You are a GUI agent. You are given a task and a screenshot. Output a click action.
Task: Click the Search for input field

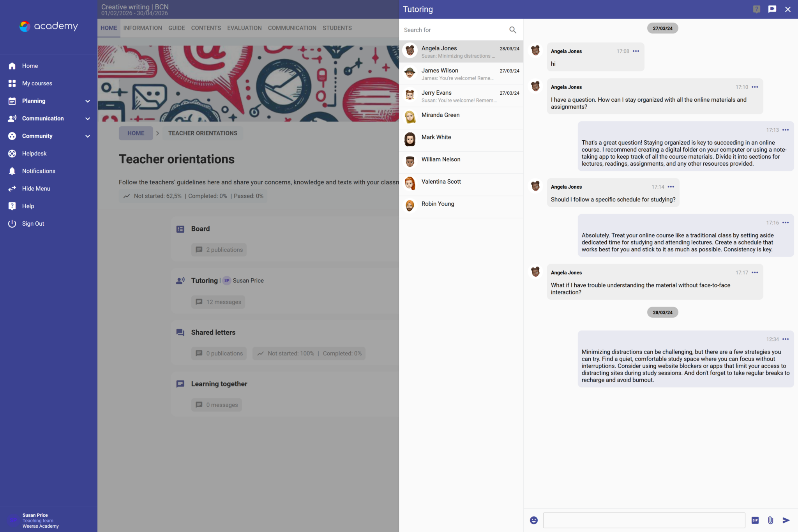[454, 30]
